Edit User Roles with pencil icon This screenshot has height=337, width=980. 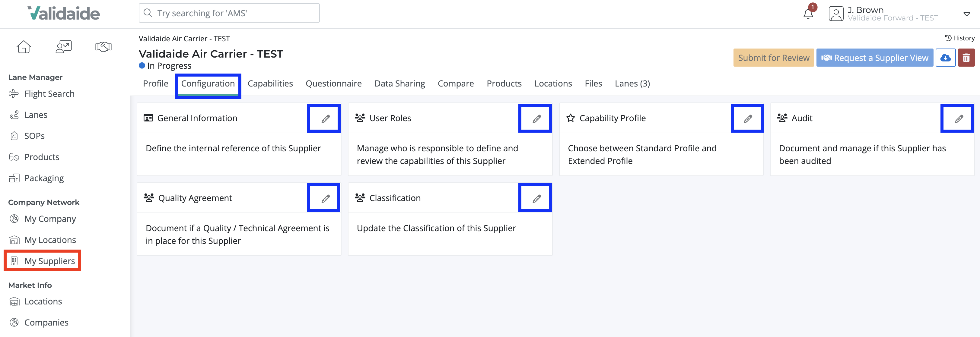point(537,119)
